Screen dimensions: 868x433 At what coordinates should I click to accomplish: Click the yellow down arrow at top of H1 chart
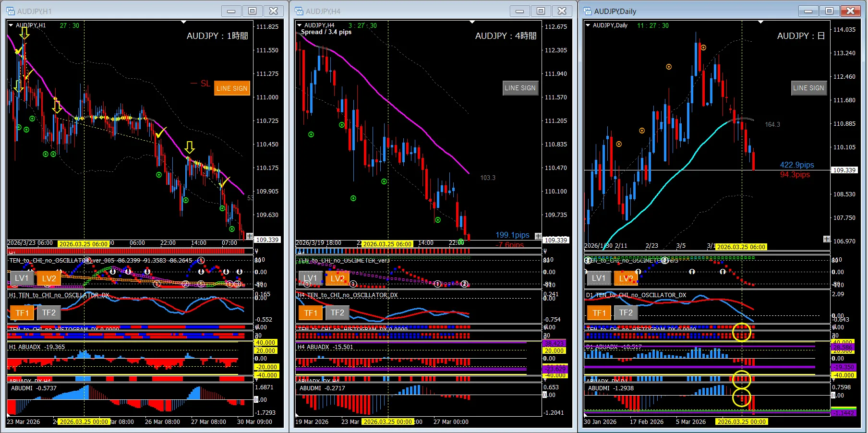pyautogui.click(x=24, y=33)
